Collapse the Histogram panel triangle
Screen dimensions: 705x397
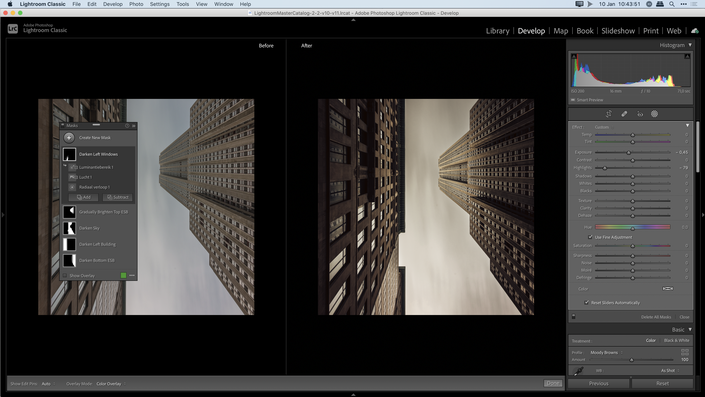pos(690,45)
